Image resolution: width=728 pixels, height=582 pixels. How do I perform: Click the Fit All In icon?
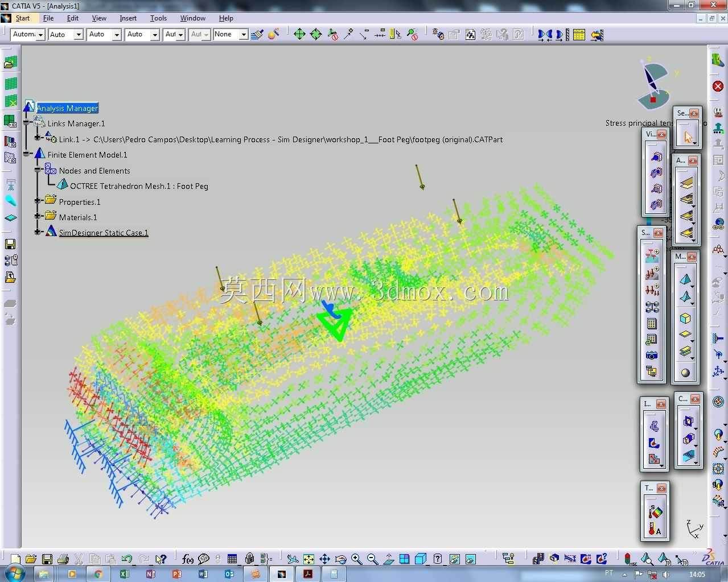click(309, 559)
